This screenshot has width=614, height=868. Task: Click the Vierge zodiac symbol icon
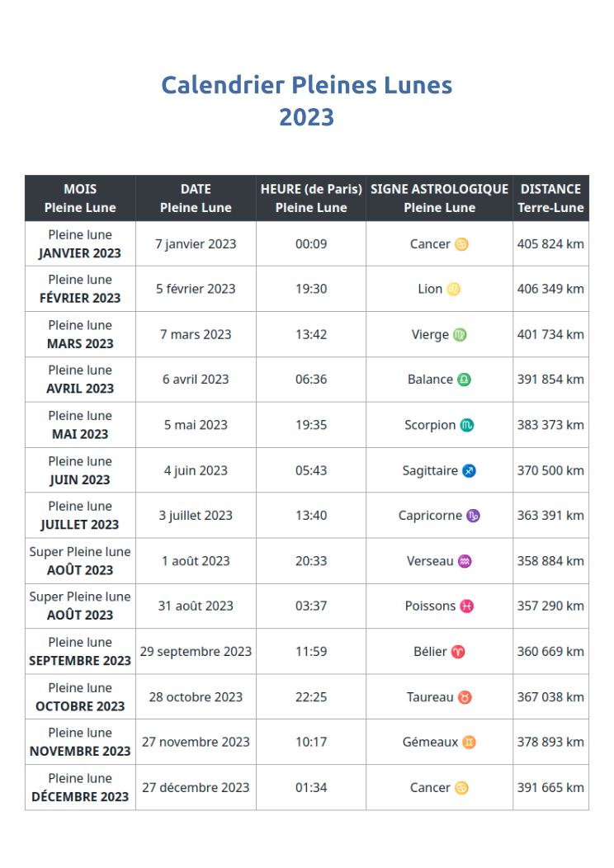pos(460,335)
